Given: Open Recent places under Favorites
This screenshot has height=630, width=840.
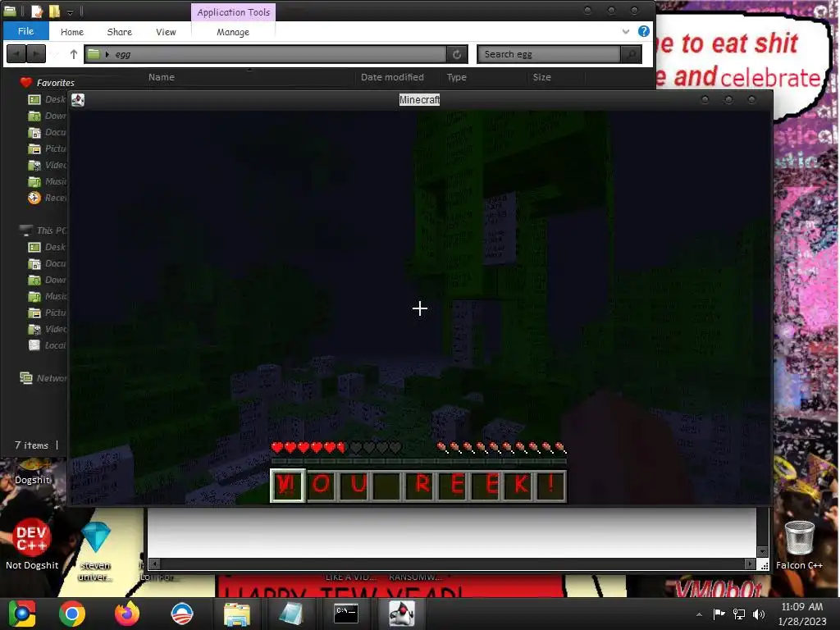Looking at the screenshot, I should point(47,198).
